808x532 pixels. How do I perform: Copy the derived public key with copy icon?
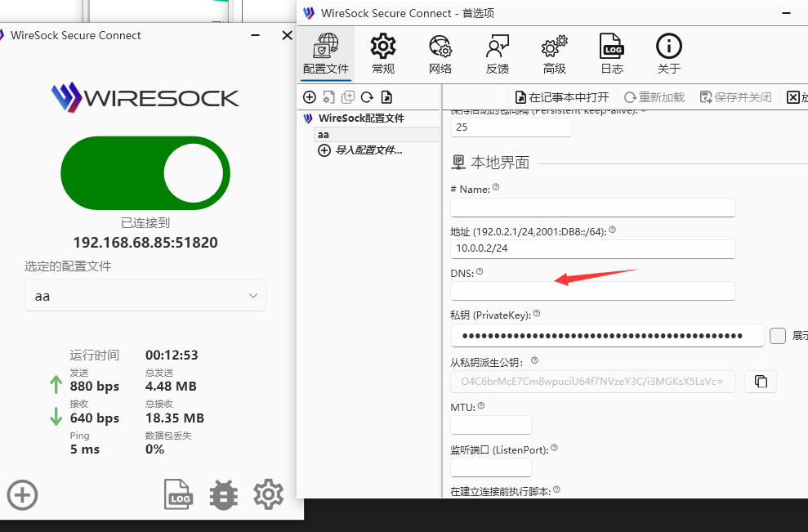pyautogui.click(x=761, y=382)
